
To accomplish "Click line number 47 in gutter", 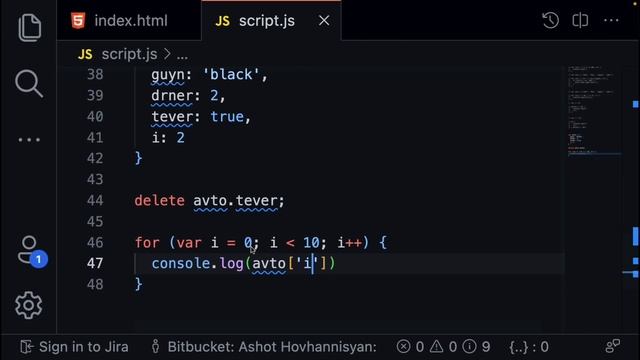I will pyautogui.click(x=95, y=263).
